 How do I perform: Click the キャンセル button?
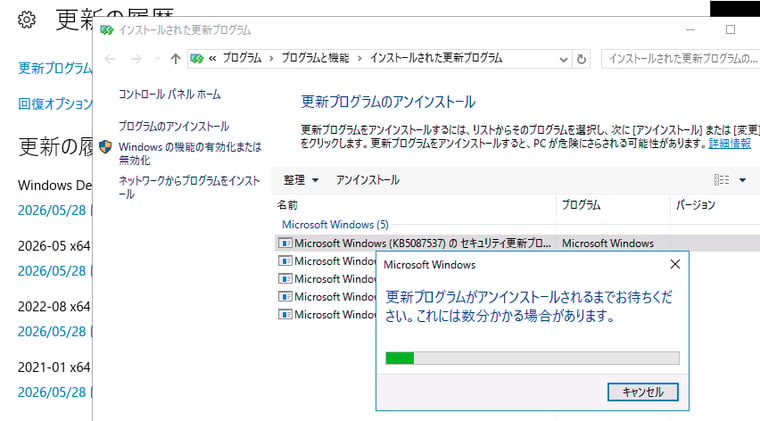[x=643, y=392]
